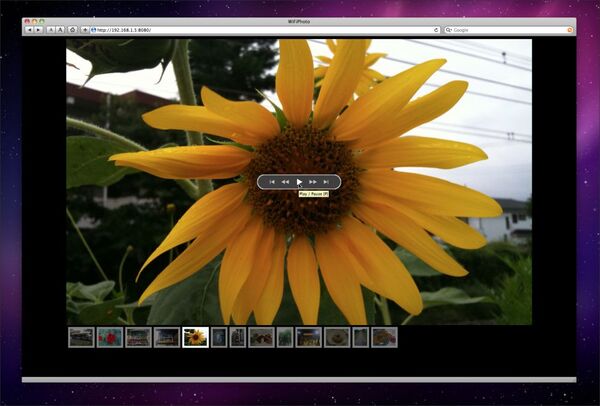This screenshot has height=406, width=600.
Task: Click the WiFiPhoto window title bar
Action: point(299,19)
